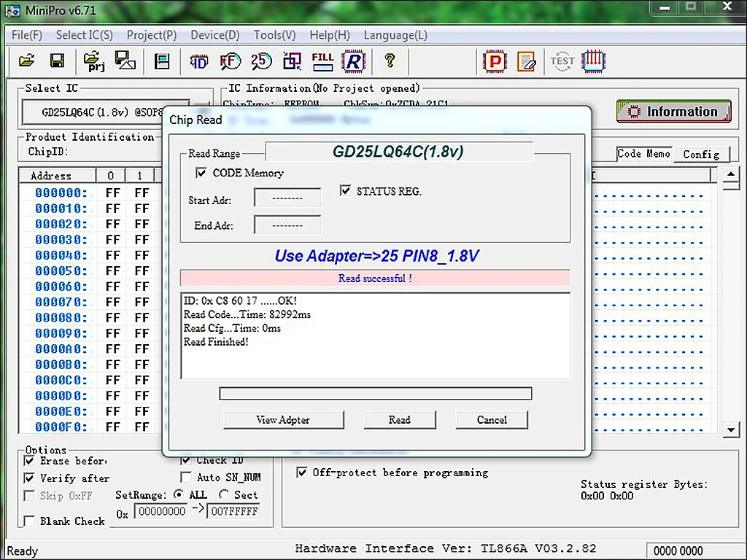The image size is (747, 560).
Task: Open help with the question mark icon
Action: tap(390, 61)
